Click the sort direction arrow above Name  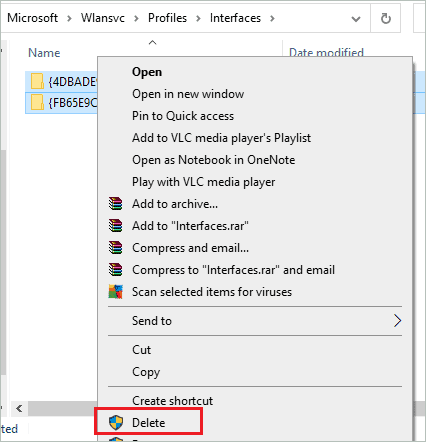[152, 43]
